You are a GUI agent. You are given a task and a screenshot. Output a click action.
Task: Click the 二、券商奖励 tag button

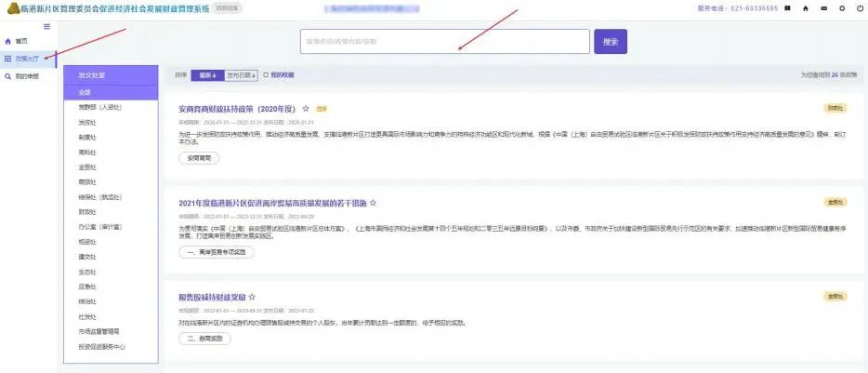coord(204,338)
